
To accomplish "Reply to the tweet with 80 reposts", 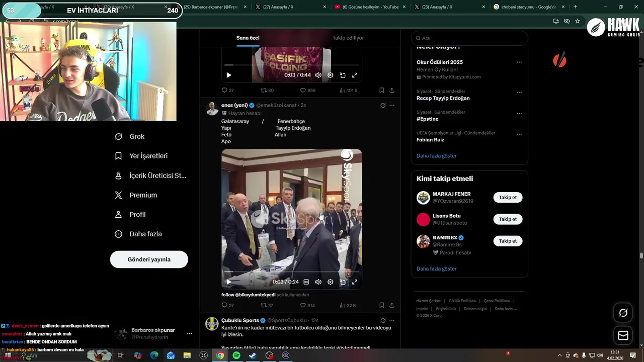I will point(227,90).
